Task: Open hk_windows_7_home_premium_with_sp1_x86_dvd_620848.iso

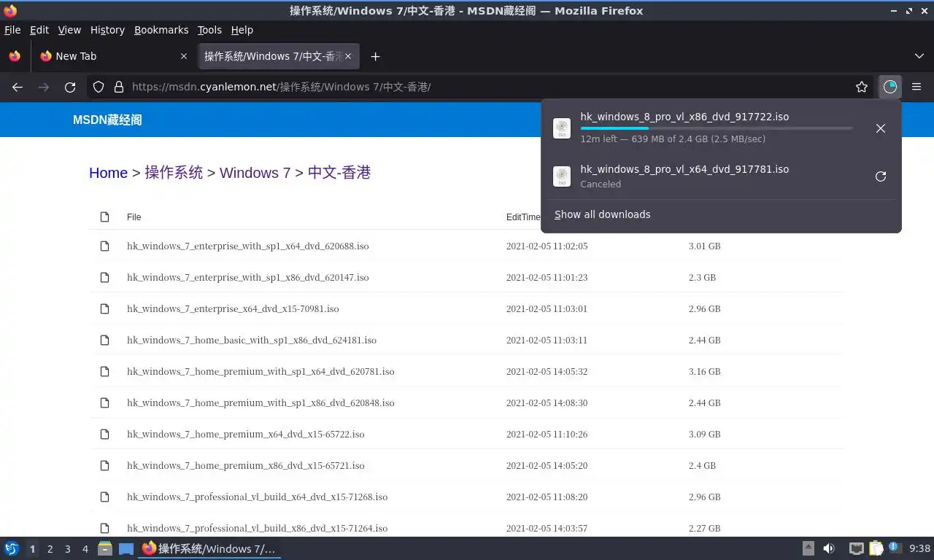Action: pyautogui.click(x=260, y=403)
